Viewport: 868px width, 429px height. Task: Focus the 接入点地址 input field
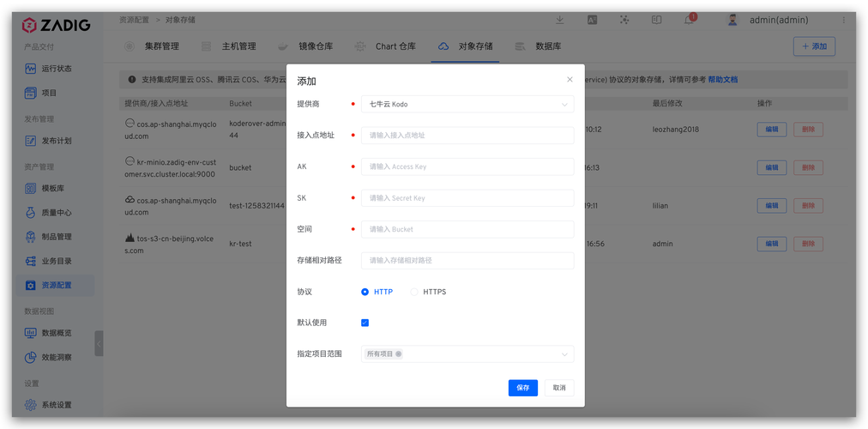(467, 135)
